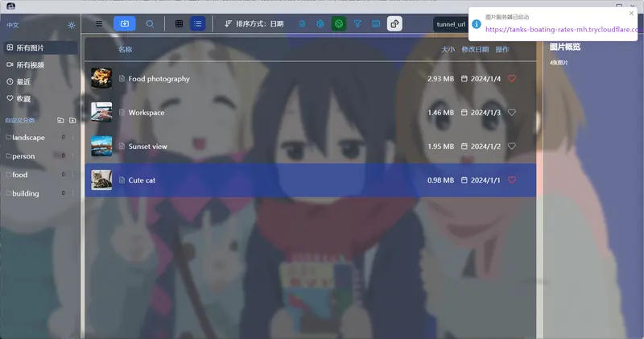The image size is (644, 339).
Task: Open the funnel filter icon
Action: click(x=357, y=24)
